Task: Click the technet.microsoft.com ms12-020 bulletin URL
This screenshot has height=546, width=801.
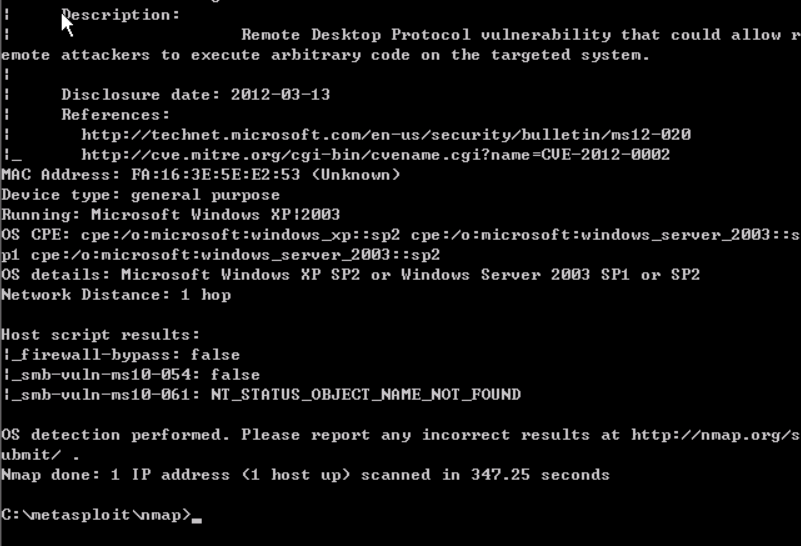Action: pos(386,135)
